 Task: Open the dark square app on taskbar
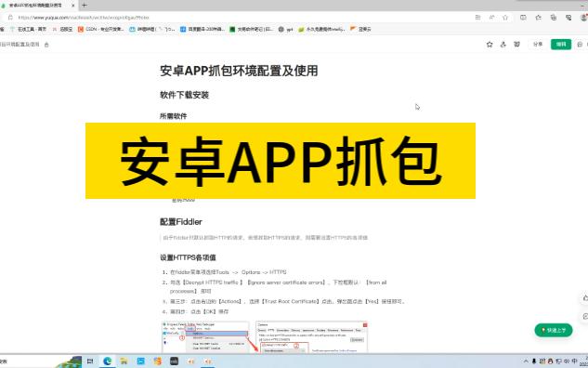(174, 361)
